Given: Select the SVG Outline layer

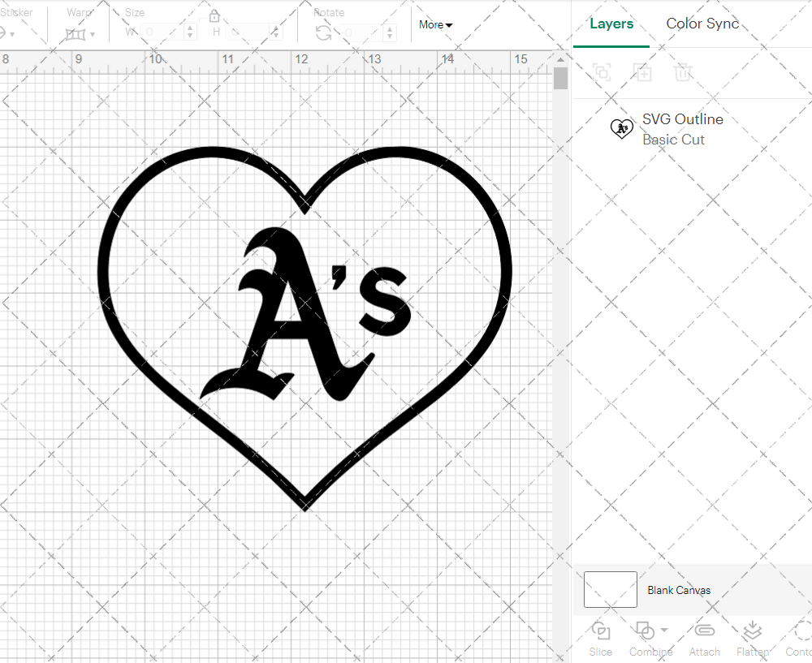Looking at the screenshot, I should (682, 118).
